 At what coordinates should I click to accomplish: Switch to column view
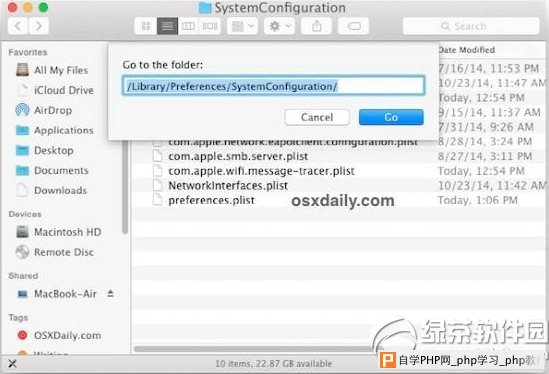[x=188, y=26]
